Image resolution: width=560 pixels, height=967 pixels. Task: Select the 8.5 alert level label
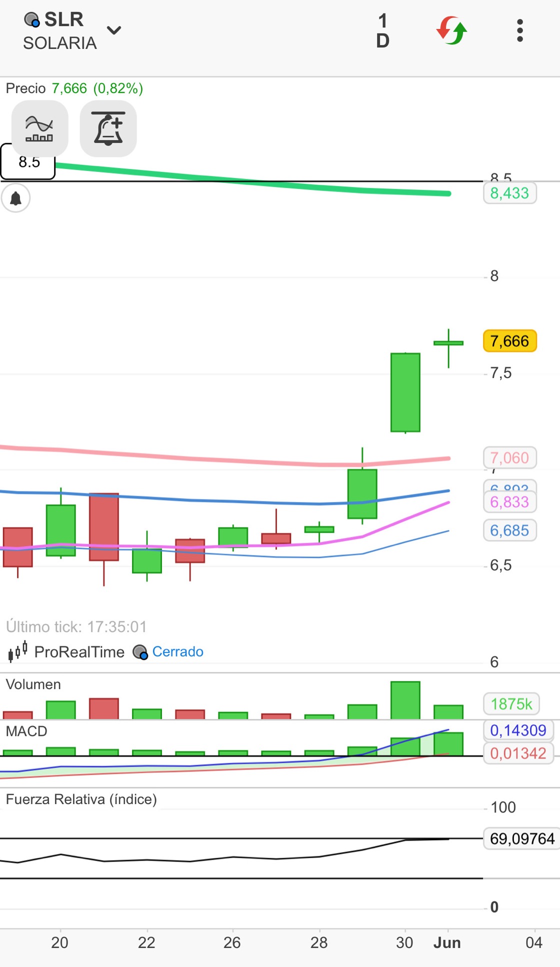click(28, 162)
